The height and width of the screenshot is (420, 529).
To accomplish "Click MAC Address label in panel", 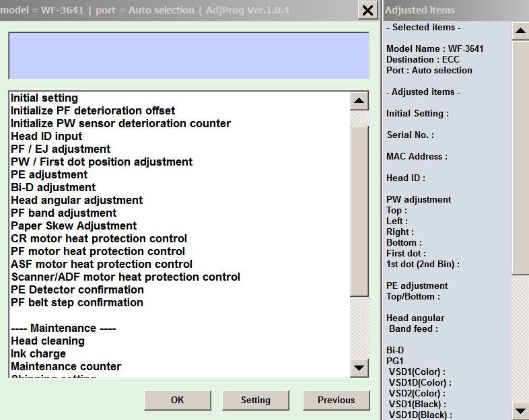I will pos(417,157).
